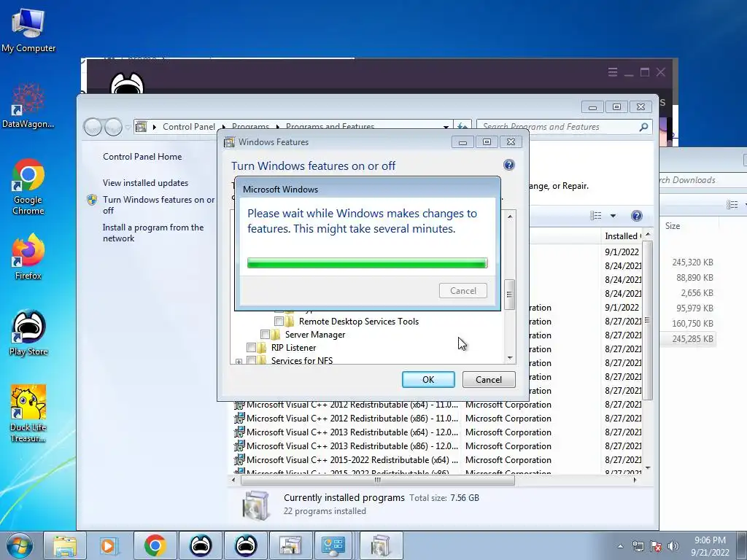The height and width of the screenshot is (560, 747).
Task: Click the volume speaker tray icon
Action: [x=673, y=546]
